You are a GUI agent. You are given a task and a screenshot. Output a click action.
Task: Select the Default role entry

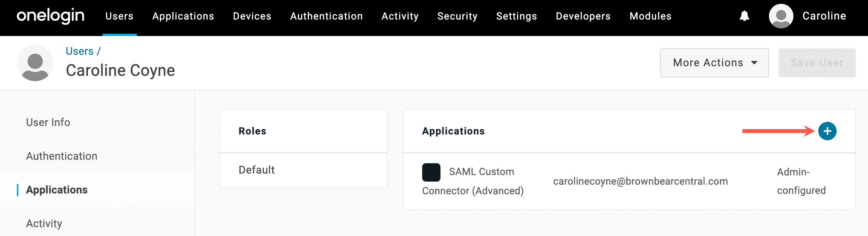(257, 170)
